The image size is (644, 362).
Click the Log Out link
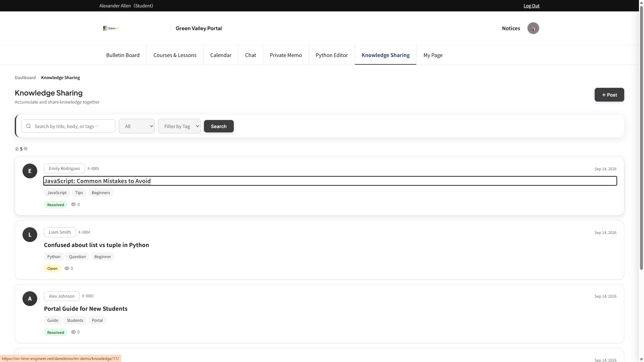point(531,6)
